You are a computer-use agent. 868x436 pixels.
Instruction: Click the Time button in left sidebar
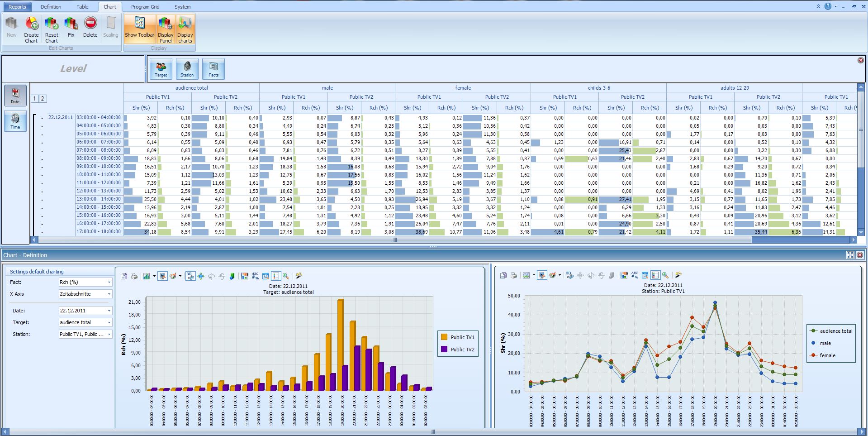pyautogui.click(x=15, y=121)
